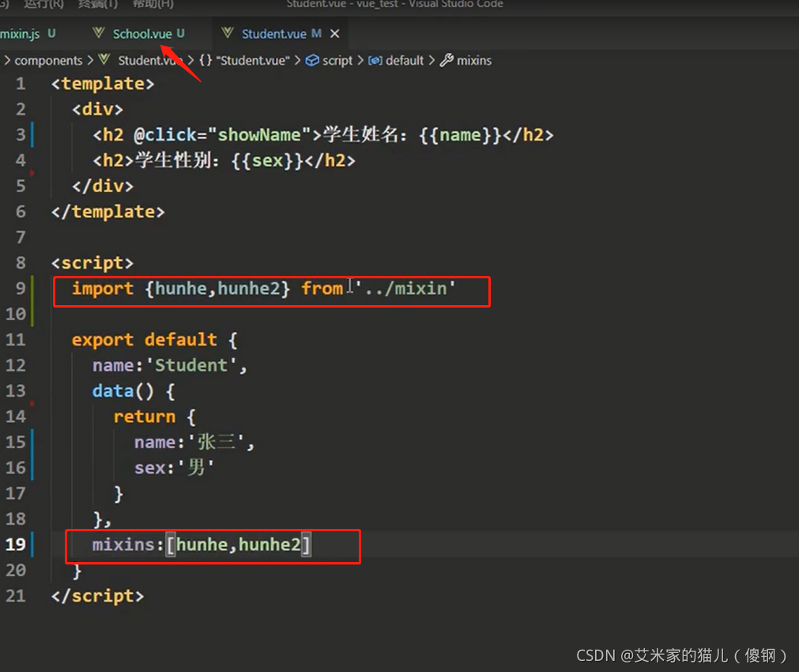Screen dimensions: 799x672
Task: Open the 终端(T) menu
Action: (98, 4)
